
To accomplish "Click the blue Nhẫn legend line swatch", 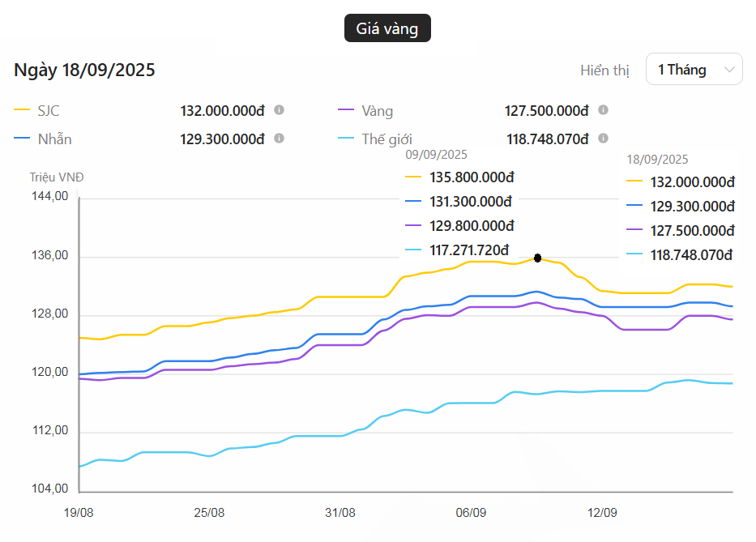I will [x=22, y=139].
